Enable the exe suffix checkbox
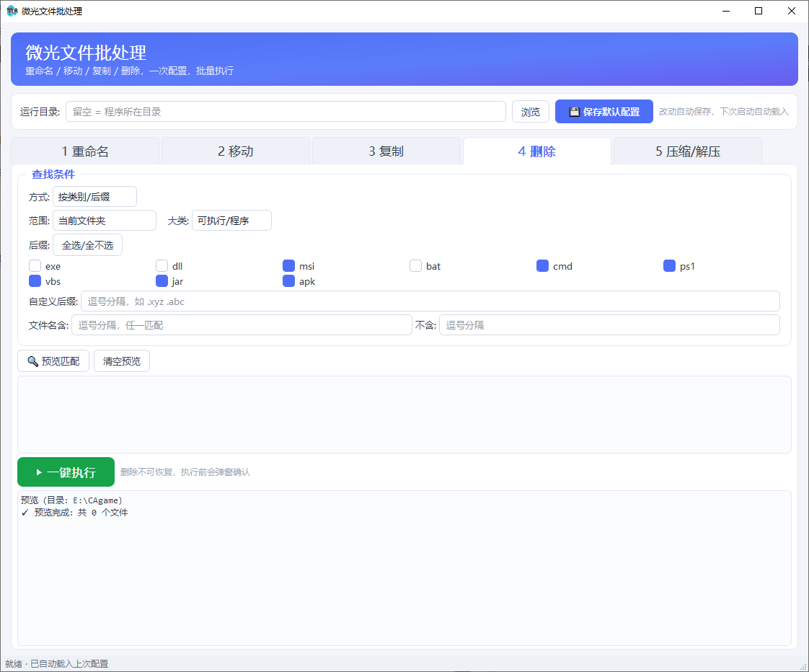809x672 pixels. click(x=35, y=266)
